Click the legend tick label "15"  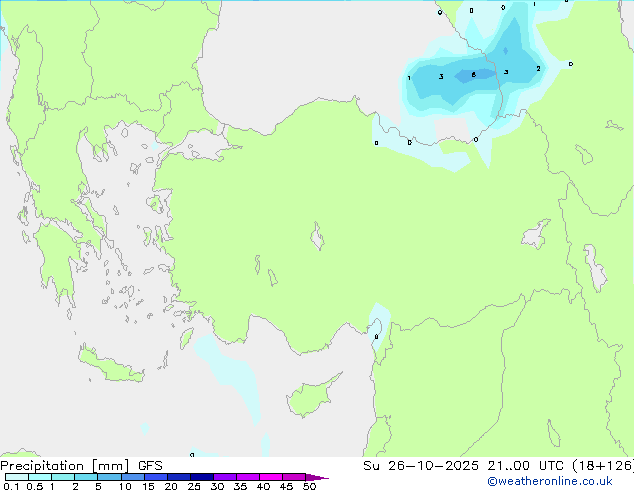148,486
